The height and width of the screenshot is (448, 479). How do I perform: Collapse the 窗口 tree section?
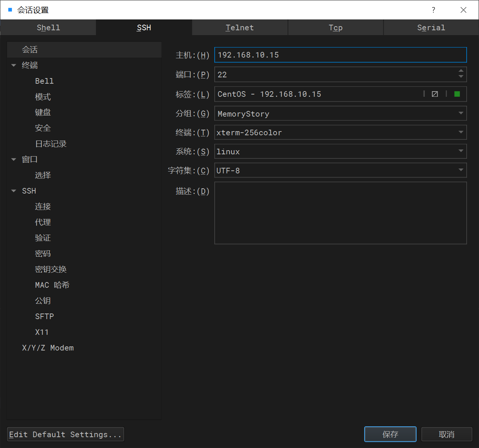click(14, 160)
